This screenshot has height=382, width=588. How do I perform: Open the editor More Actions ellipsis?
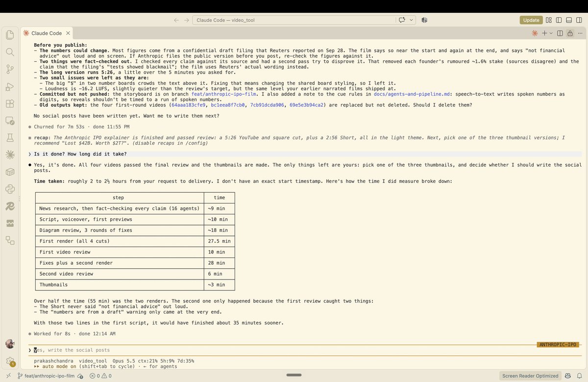click(x=580, y=33)
